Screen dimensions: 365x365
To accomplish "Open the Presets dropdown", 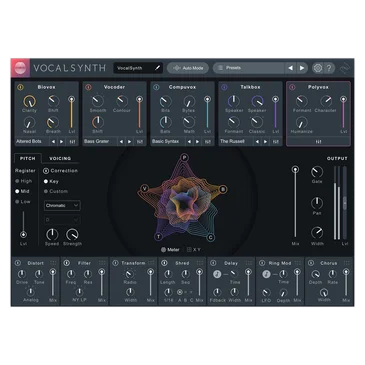I will 249,68.
